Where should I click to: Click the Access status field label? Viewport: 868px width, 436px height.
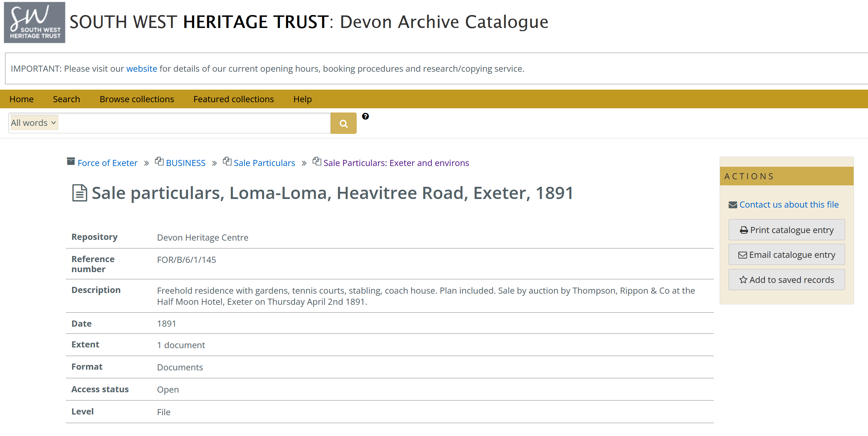click(x=100, y=389)
